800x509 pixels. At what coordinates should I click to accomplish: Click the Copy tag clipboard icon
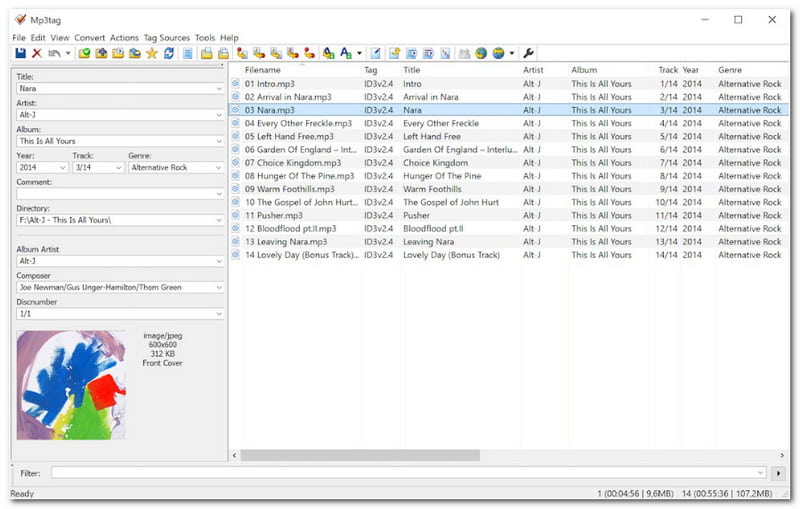207,53
